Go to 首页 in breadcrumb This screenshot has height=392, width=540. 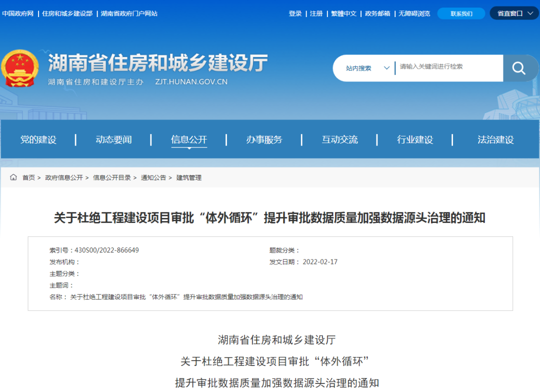pos(28,177)
